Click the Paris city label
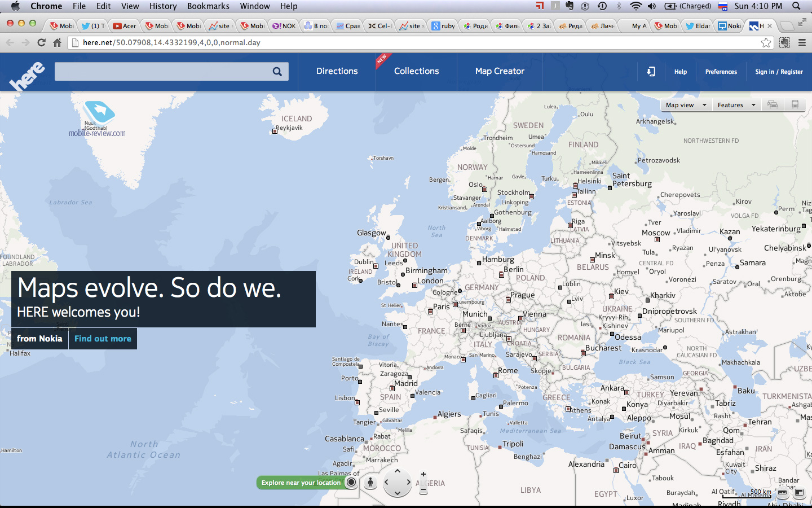Viewport: 812px width, 508px height. click(x=442, y=307)
